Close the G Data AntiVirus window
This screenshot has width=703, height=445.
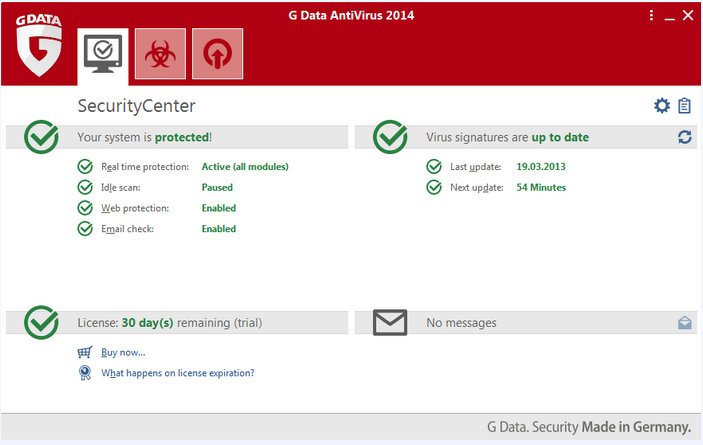click(x=688, y=15)
